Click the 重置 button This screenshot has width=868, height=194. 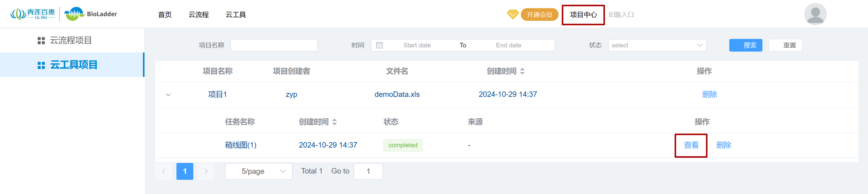pos(785,45)
